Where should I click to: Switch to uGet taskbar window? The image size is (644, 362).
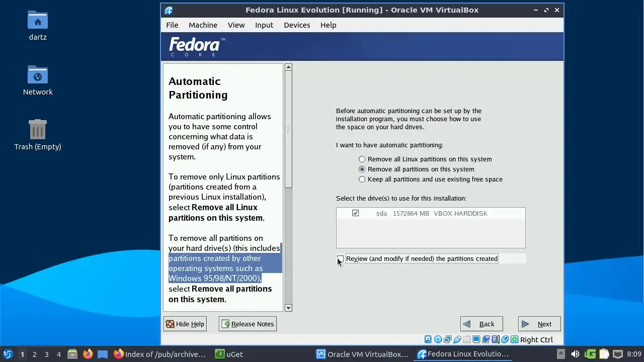click(229, 354)
